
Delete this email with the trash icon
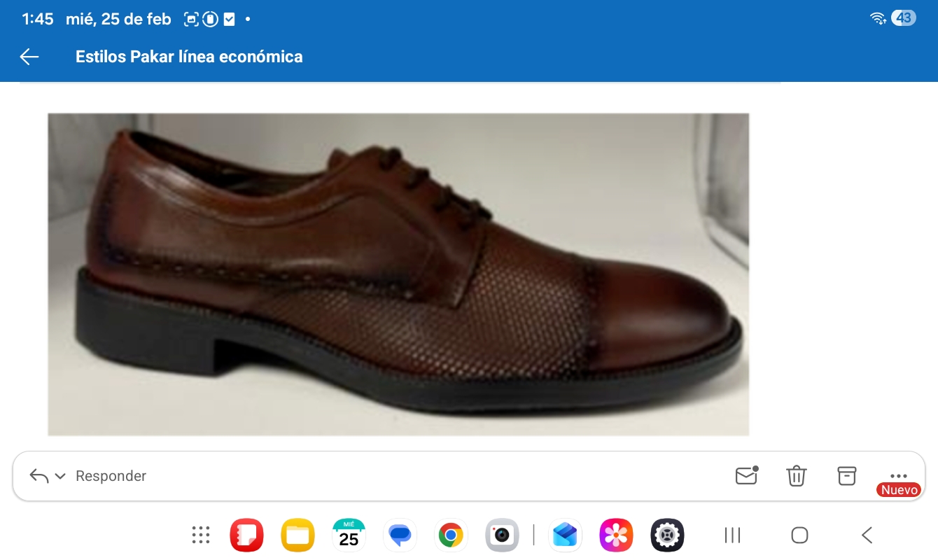(x=797, y=475)
